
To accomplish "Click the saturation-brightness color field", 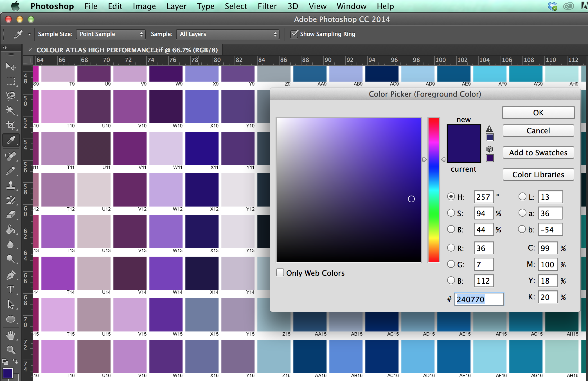I will pyautogui.click(x=349, y=190).
